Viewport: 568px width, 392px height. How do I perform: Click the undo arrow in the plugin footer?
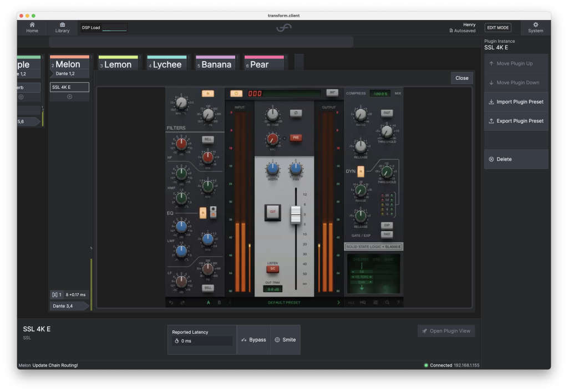coord(171,302)
